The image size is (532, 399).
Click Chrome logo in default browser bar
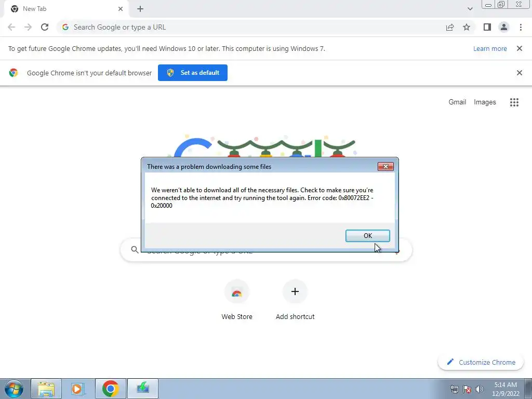pyautogui.click(x=14, y=73)
